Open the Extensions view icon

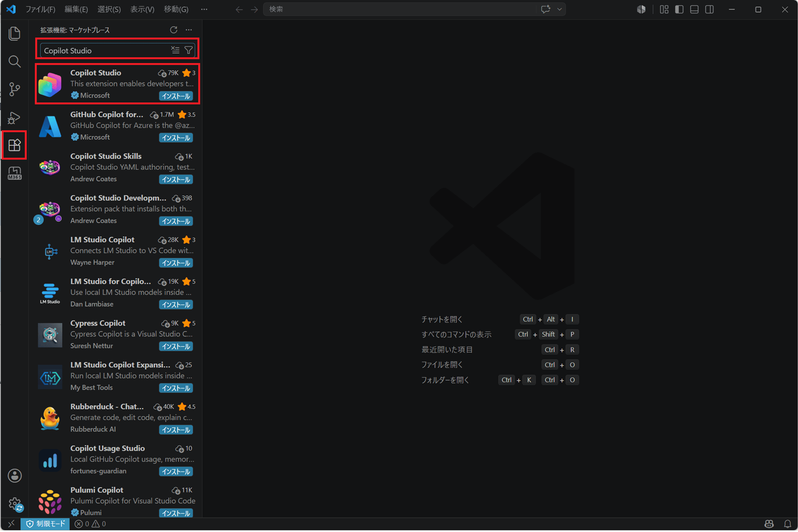coord(14,145)
